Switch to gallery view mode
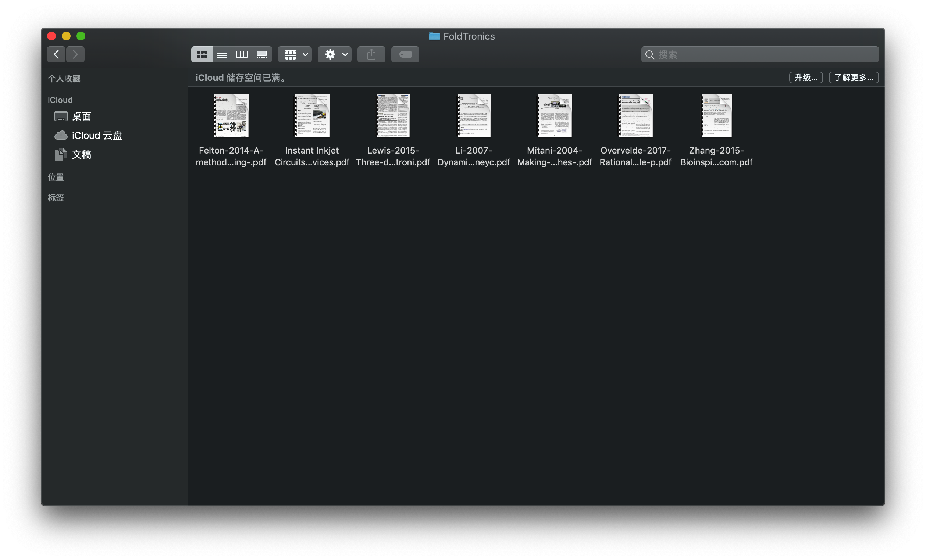926x560 pixels. 261,54
